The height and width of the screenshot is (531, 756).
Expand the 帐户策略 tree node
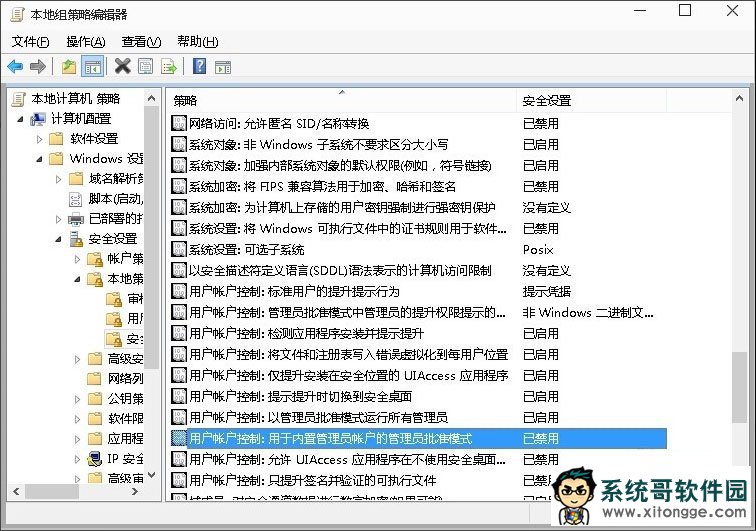click(x=78, y=259)
